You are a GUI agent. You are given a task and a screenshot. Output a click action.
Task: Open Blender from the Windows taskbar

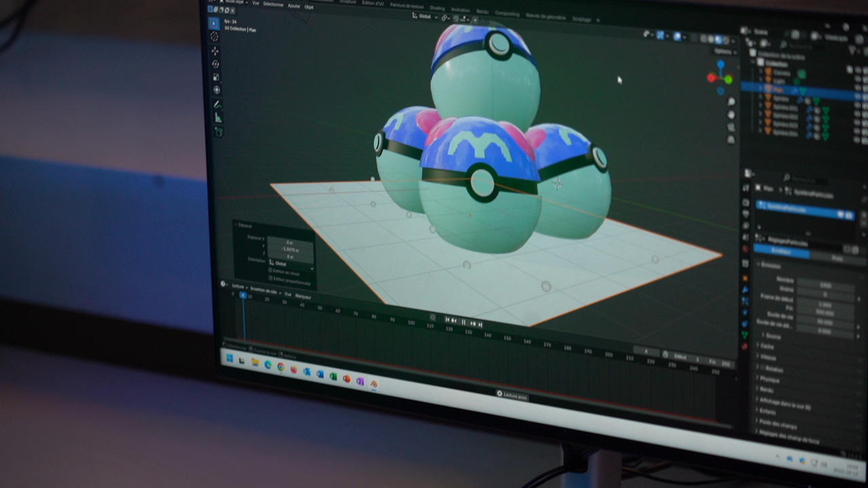374,384
